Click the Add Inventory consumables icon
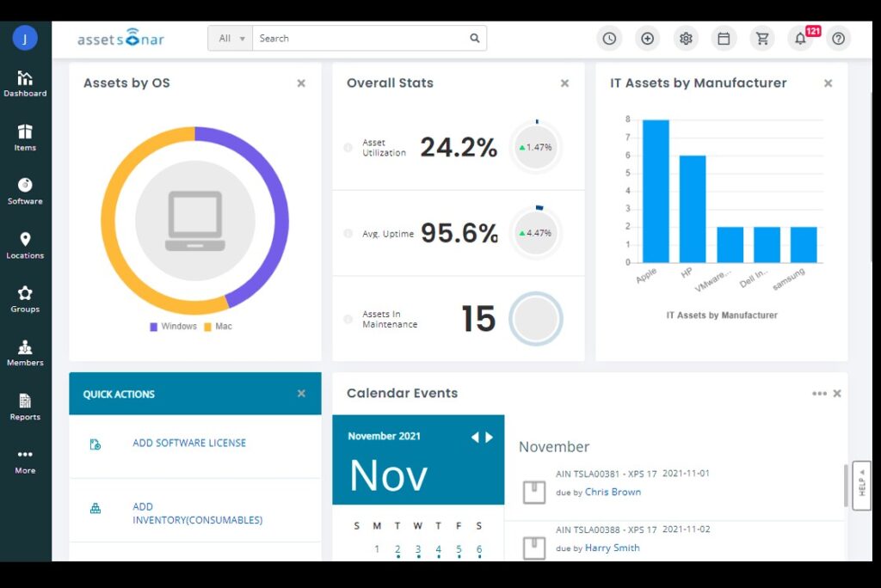 pos(95,509)
